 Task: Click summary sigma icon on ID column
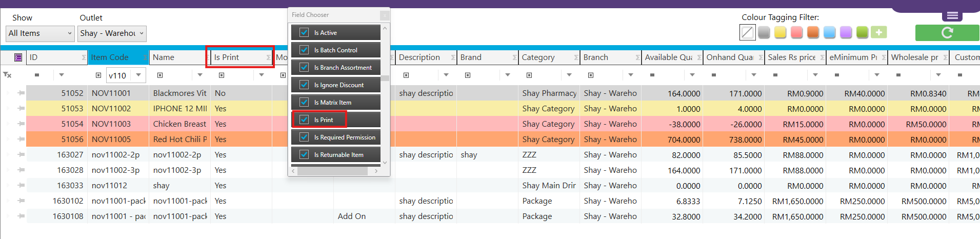(84, 57)
